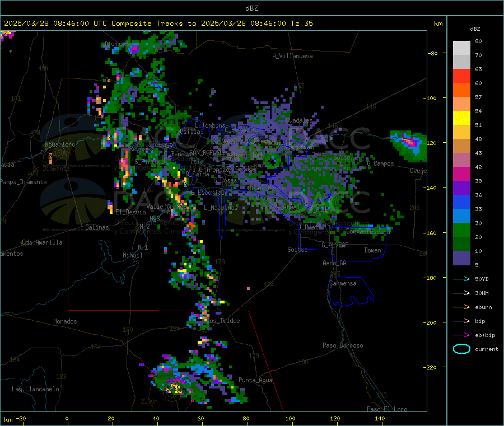The width and height of the screenshot is (504, 426).
Task: Click the strong yellow echo core near Punta_Agua
Action: [175, 388]
